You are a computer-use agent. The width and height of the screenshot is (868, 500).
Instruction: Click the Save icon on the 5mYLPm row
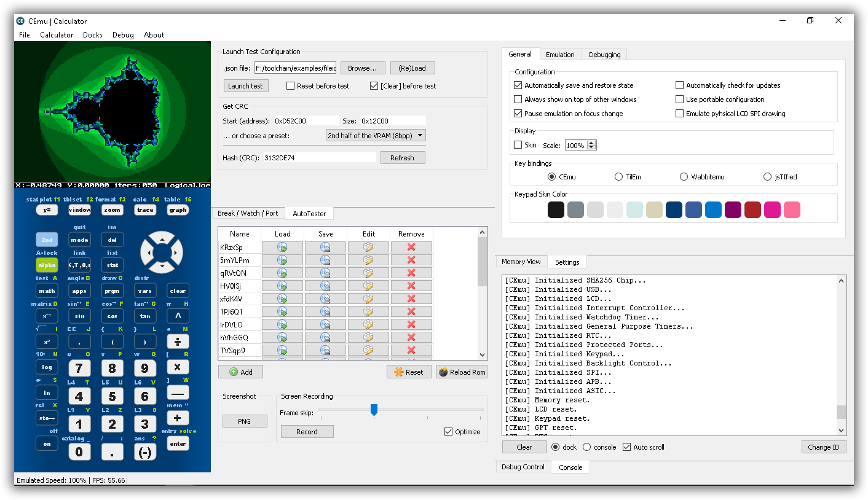click(325, 259)
